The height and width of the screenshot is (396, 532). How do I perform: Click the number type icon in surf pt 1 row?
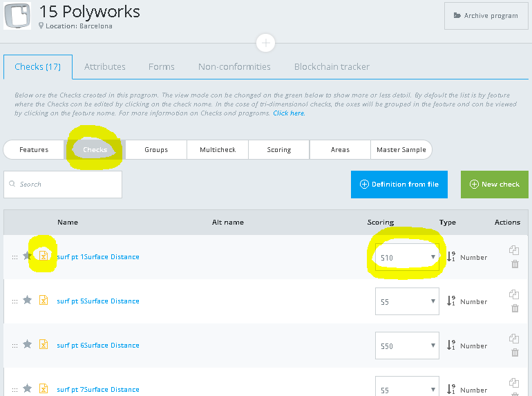point(451,256)
